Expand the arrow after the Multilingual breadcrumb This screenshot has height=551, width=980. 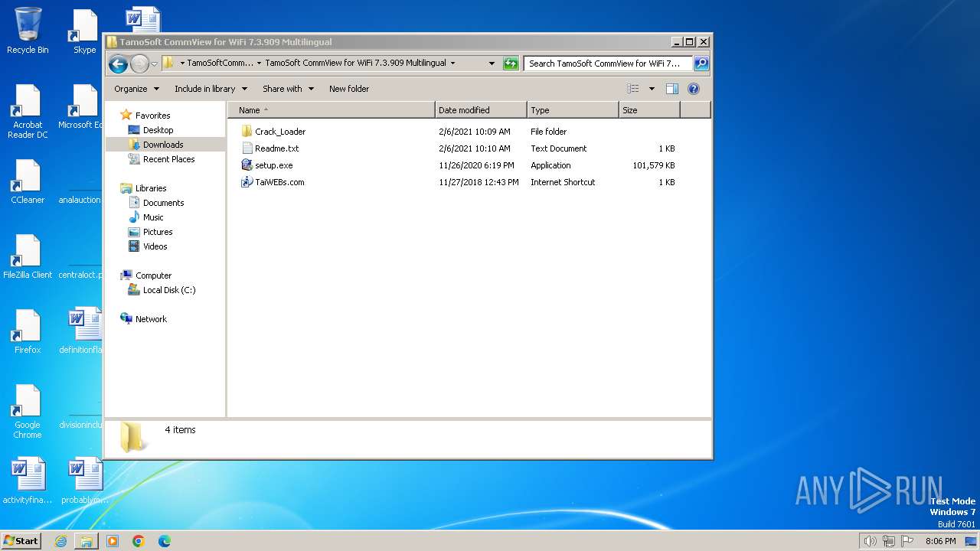(x=452, y=64)
